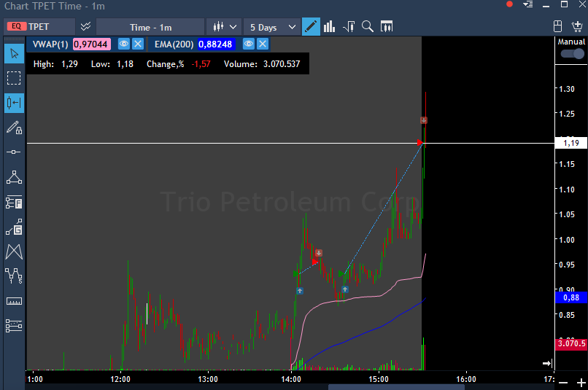
Task: Click the EQ instrument type badge
Action: coord(17,26)
